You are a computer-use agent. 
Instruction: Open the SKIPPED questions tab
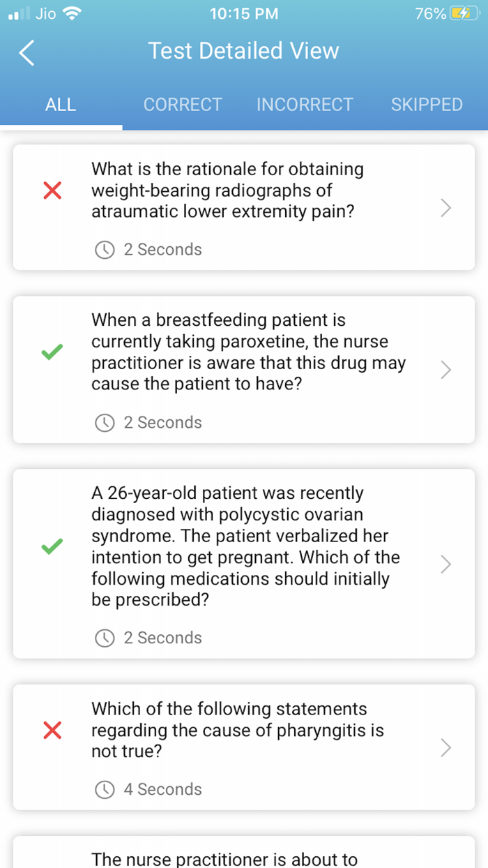point(427,104)
